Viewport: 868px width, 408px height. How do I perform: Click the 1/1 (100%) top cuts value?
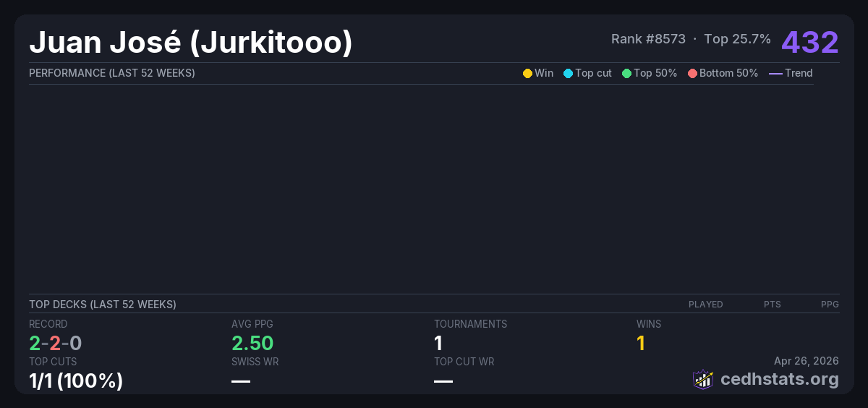[76, 381]
